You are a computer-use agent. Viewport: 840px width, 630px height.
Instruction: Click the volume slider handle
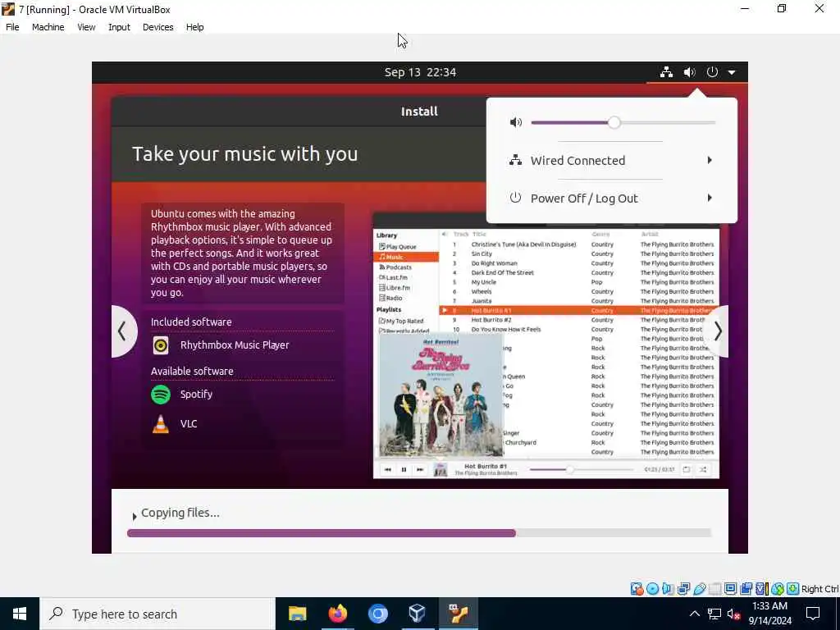[614, 123]
